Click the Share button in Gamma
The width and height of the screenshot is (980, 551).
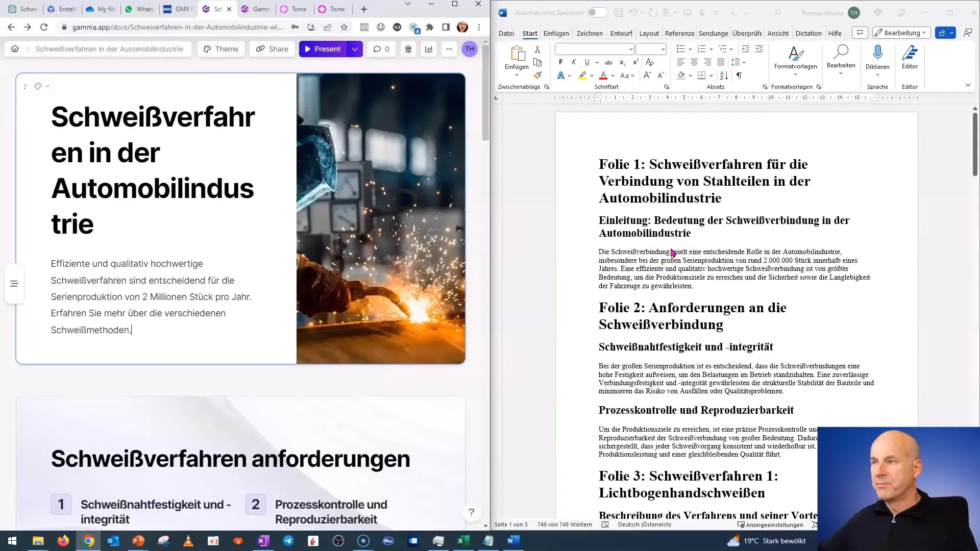278,48
